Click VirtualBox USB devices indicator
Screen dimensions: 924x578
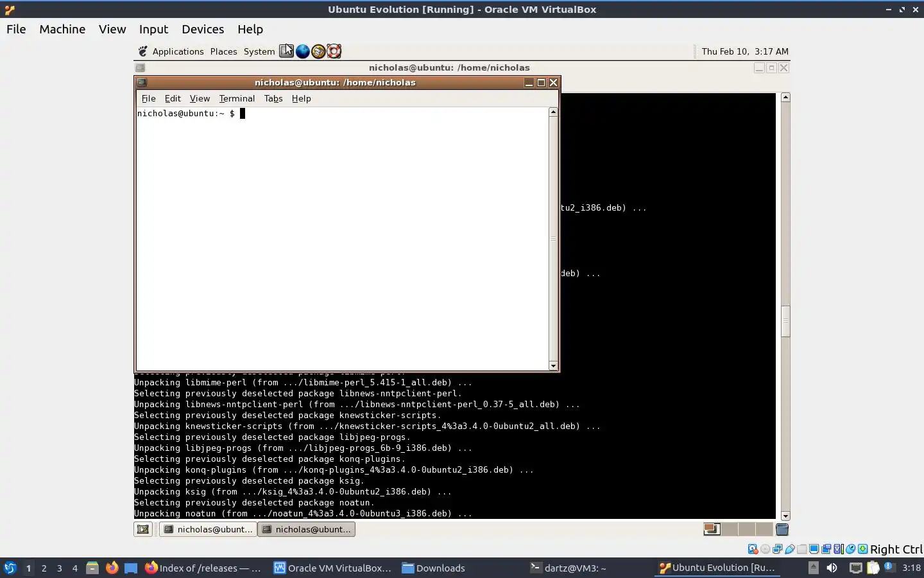click(x=790, y=549)
